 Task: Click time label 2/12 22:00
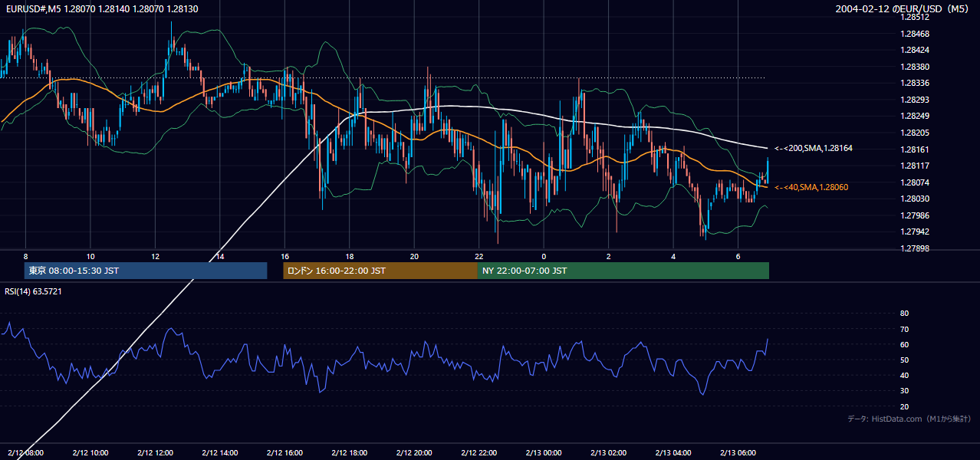pos(479,453)
